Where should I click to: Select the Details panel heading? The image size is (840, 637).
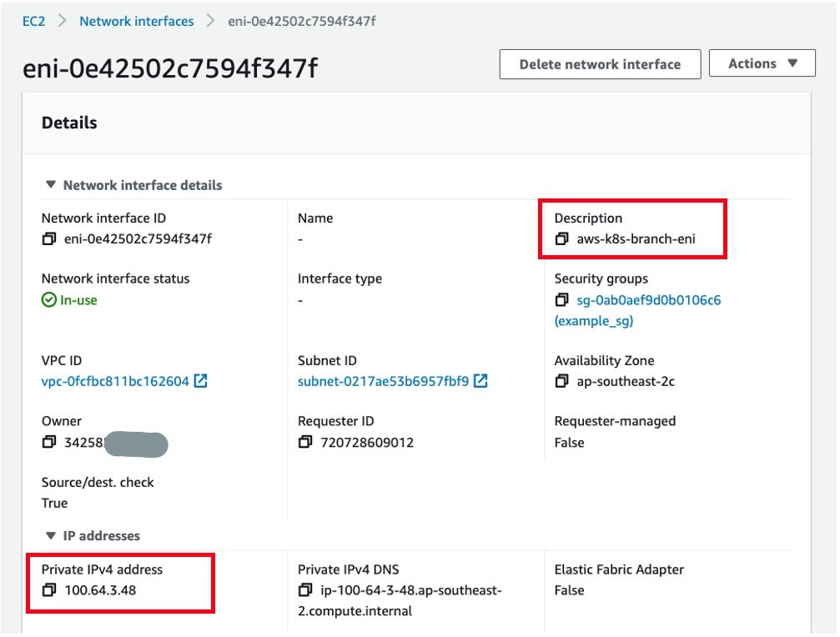pyautogui.click(x=69, y=123)
